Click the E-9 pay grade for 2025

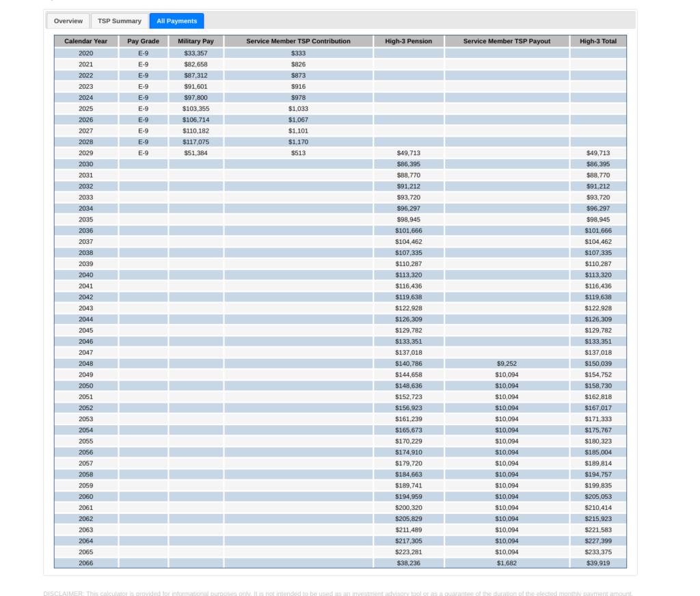[144, 109]
